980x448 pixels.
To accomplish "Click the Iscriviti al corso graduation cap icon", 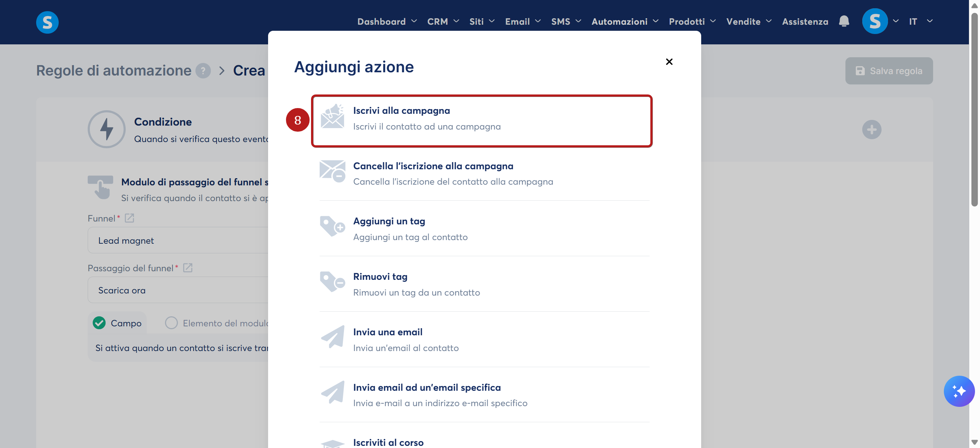I will (x=333, y=443).
